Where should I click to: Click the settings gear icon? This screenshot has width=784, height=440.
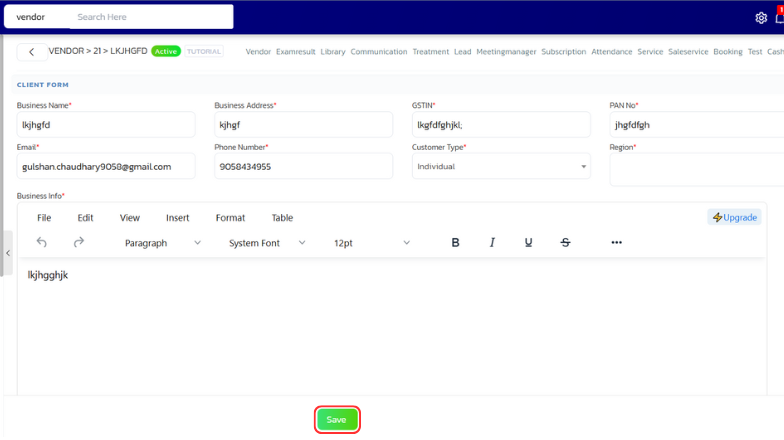point(761,17)
